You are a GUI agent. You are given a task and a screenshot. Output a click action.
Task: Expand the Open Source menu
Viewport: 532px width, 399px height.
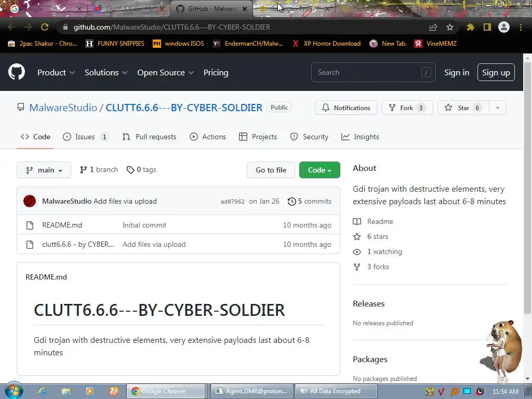coord(166,73)
